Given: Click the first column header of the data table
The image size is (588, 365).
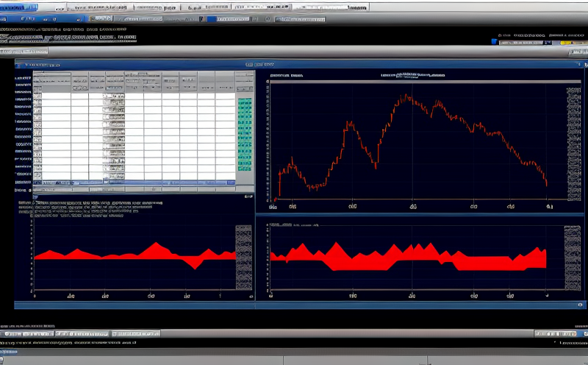Looking at the screenshot, I should click(51, 78).
